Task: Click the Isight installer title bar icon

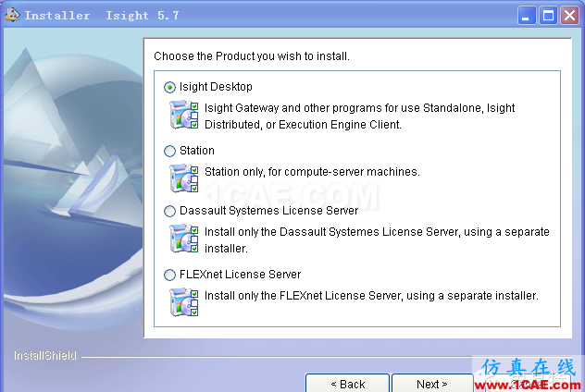Action: pyautogui.click(x=13, y=15)
